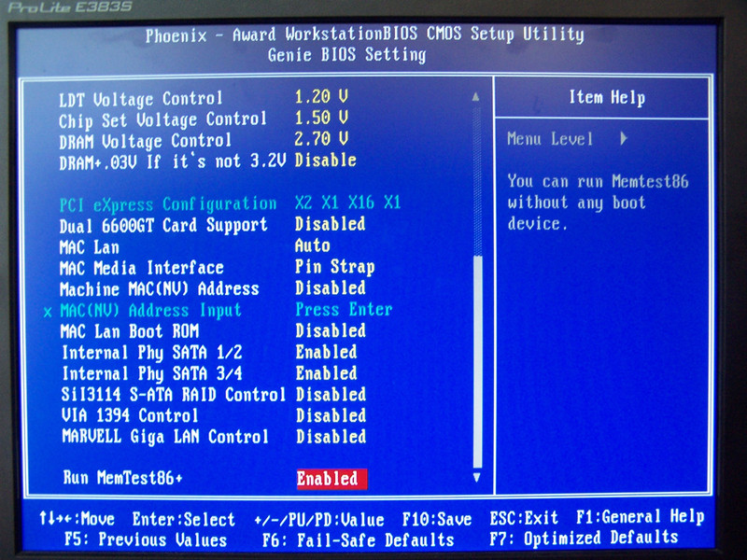Click MAC(NV) Address Input label
The width and height of the screenshot is (747, 560).
click(x=150, y=311)
